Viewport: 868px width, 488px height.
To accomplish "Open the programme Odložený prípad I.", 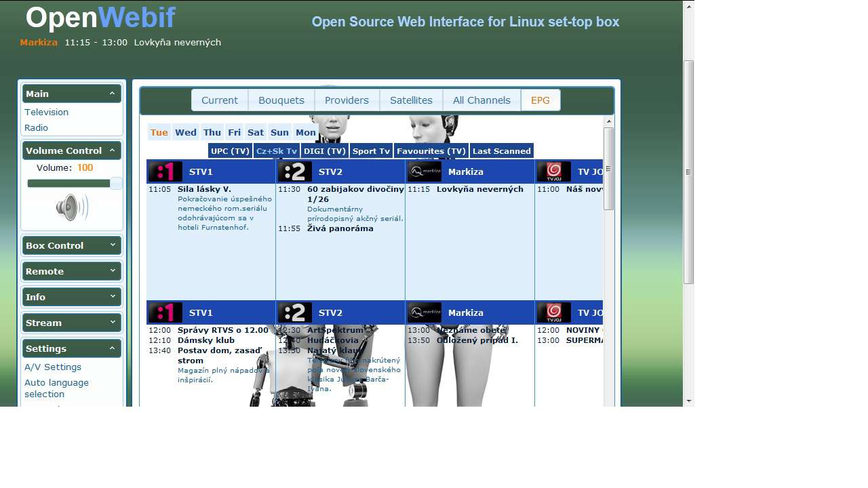I will [x=477, y=340].
